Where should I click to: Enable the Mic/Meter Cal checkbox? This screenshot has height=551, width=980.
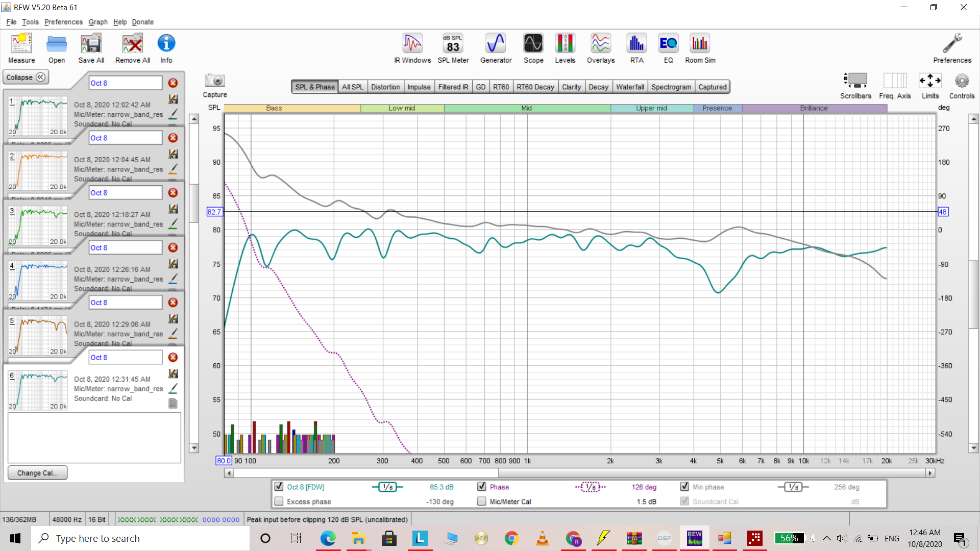point(481,501)
